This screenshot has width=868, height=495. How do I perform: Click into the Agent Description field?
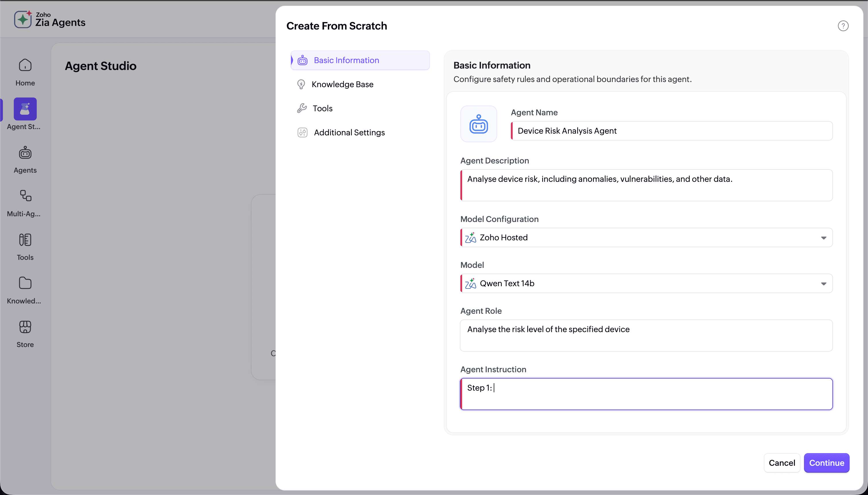(646, 185)
